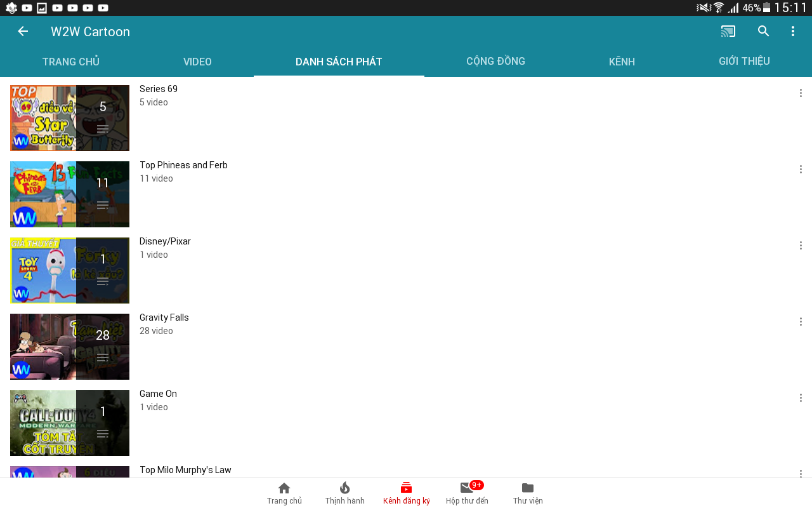Select the DANH SÁCH PHÁT tab

coord(339,62)
